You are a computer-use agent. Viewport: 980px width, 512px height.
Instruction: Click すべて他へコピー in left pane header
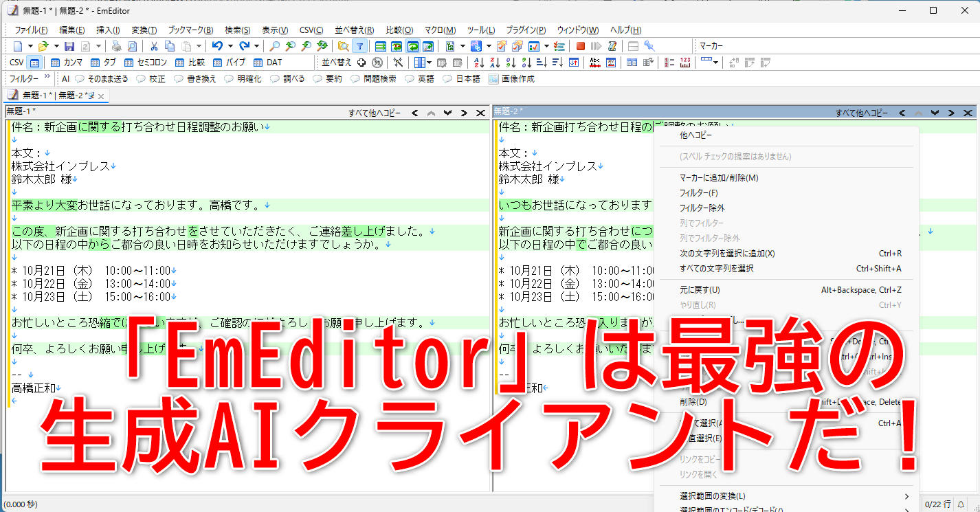tap(375, 112)
